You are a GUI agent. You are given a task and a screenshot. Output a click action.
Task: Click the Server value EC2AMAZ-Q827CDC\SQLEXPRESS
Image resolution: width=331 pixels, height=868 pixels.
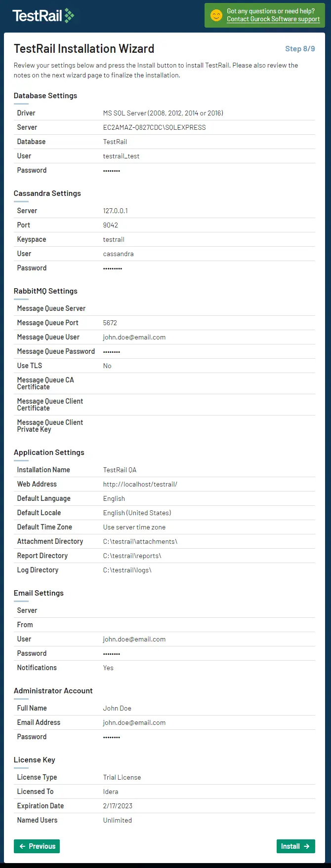click(x=155, y=127)
